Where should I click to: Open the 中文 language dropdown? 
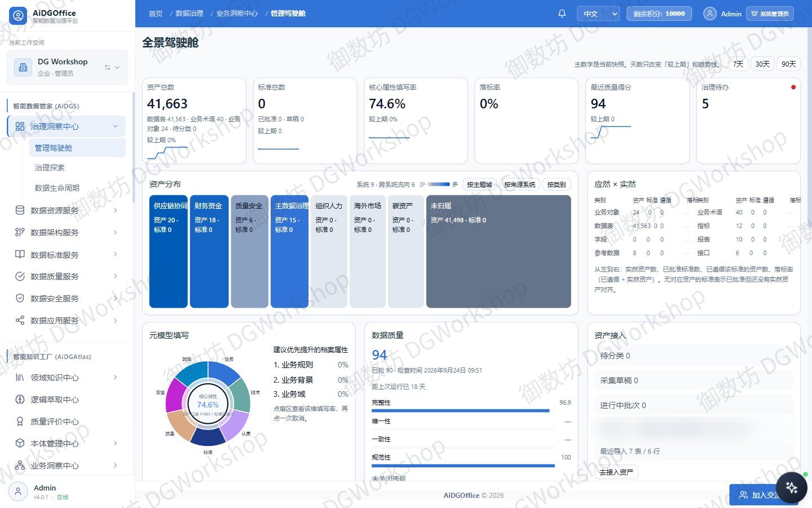tap(598, 14)
